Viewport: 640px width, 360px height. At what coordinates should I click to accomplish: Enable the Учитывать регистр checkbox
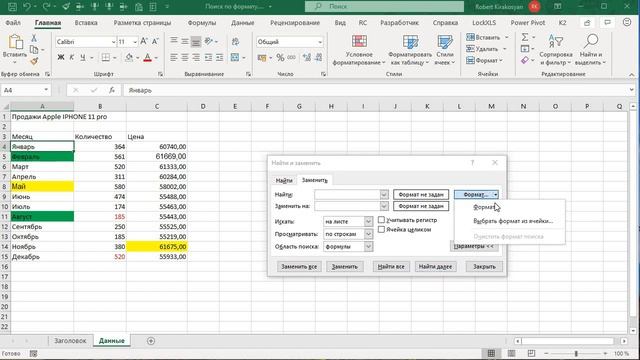click(x=381, y=220)
